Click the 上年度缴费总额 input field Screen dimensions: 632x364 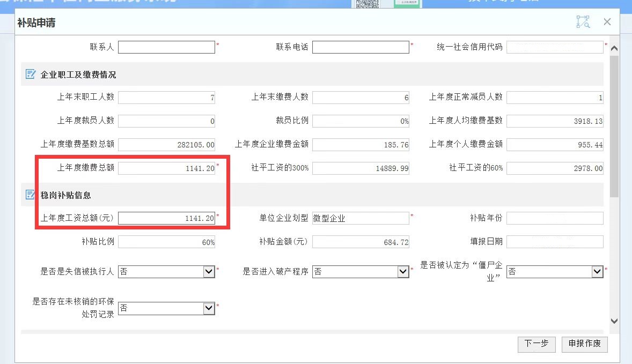pos(166,168)
